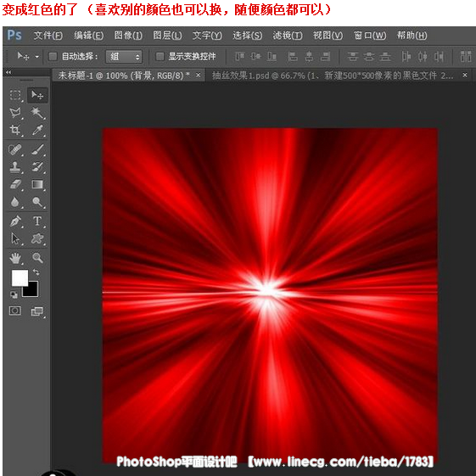Select the Path Selection arrow tool
476x476 pixels.
(x=15, y=238)
